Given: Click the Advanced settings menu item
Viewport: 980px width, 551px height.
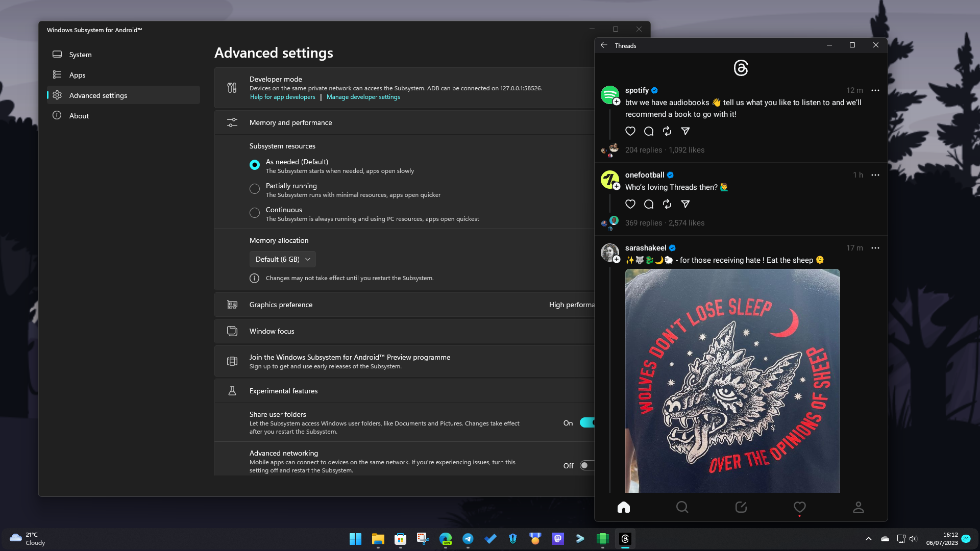Looking at the screenshot, I should 124,95.
